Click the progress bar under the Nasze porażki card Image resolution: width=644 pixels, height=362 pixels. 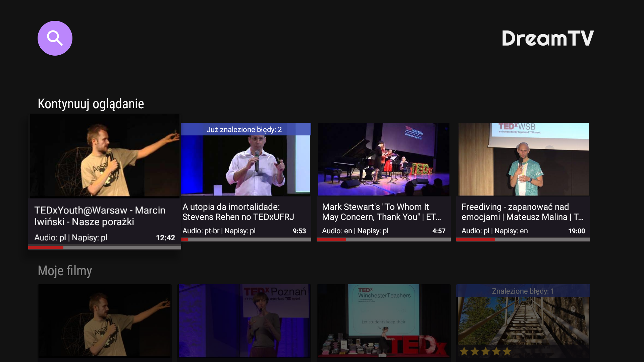(105, 247)
